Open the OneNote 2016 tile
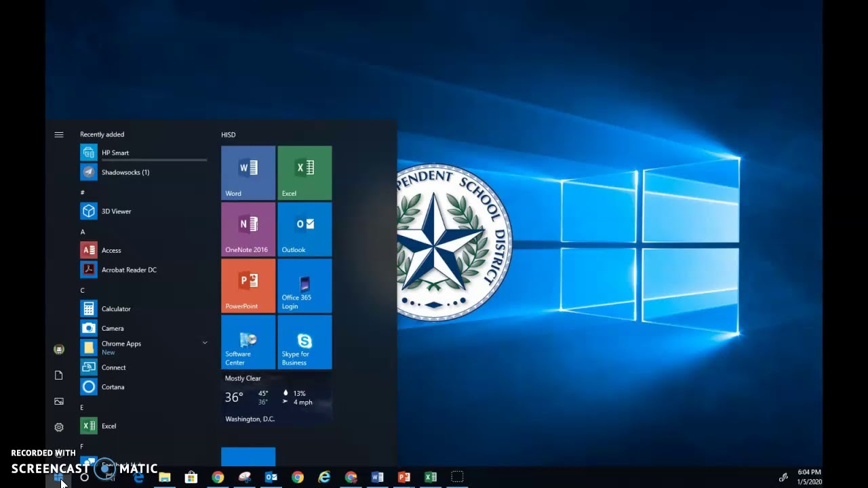Image resolution: width=868 pixels, height=488 pixels. [248, 229]
